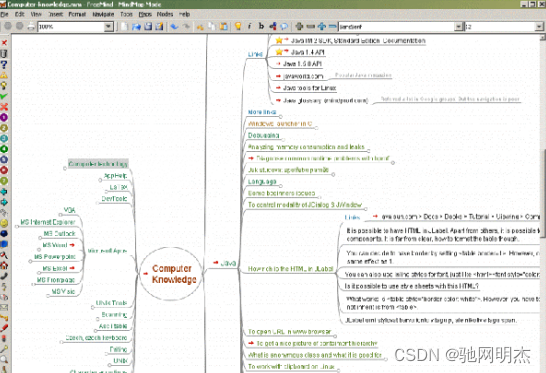Open the Navigate menu
546x373 pixels.
[x=103, y=14]
